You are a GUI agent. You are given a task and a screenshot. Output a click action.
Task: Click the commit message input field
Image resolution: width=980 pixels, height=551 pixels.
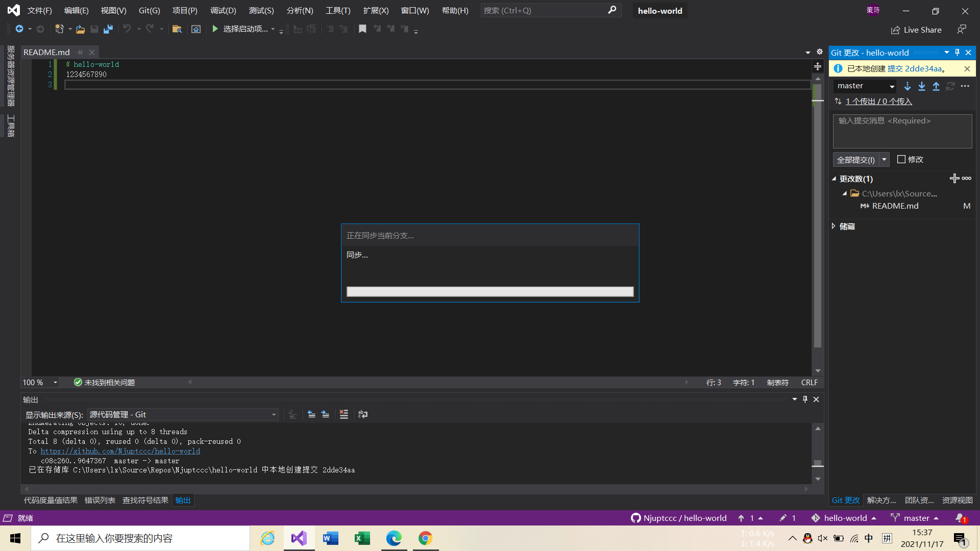coord(902,131)
